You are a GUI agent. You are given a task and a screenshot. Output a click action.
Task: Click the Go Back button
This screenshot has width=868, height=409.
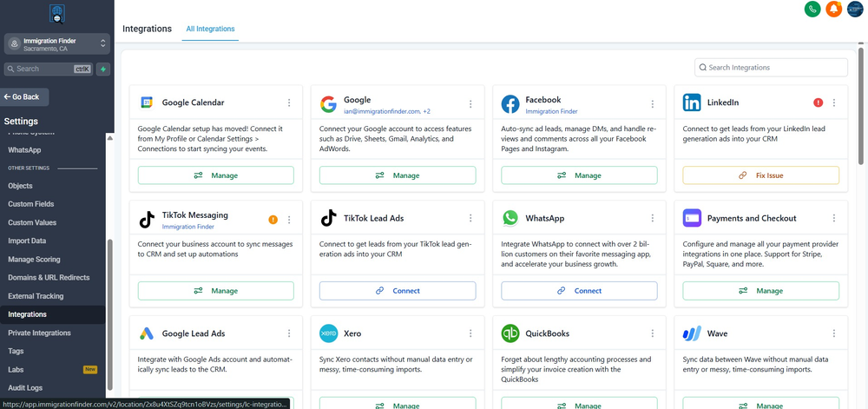click(24, 97)
